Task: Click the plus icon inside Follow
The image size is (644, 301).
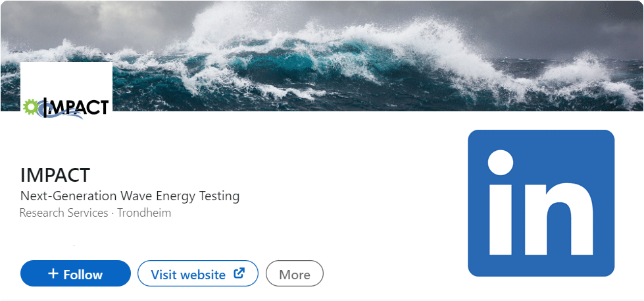Action: click(x=53, y=273)
